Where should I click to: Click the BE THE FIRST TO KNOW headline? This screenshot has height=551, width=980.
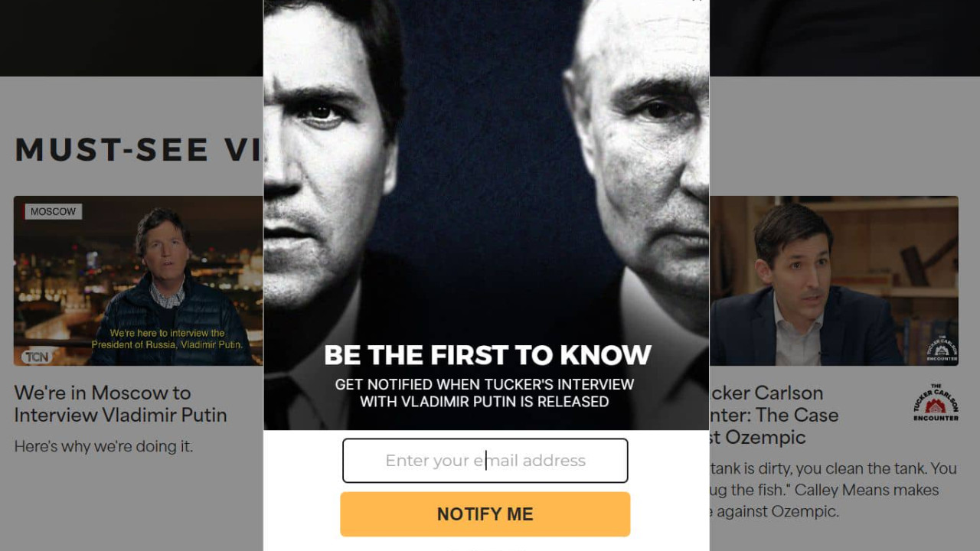coord(488,355)
